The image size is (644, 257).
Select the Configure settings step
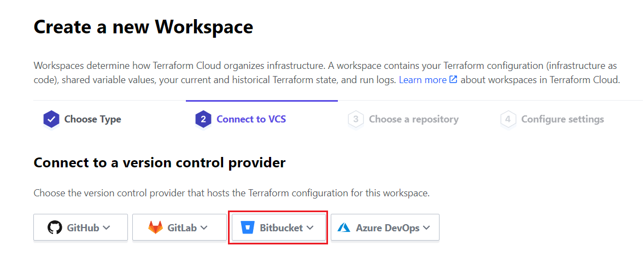(x=552, y=119)
